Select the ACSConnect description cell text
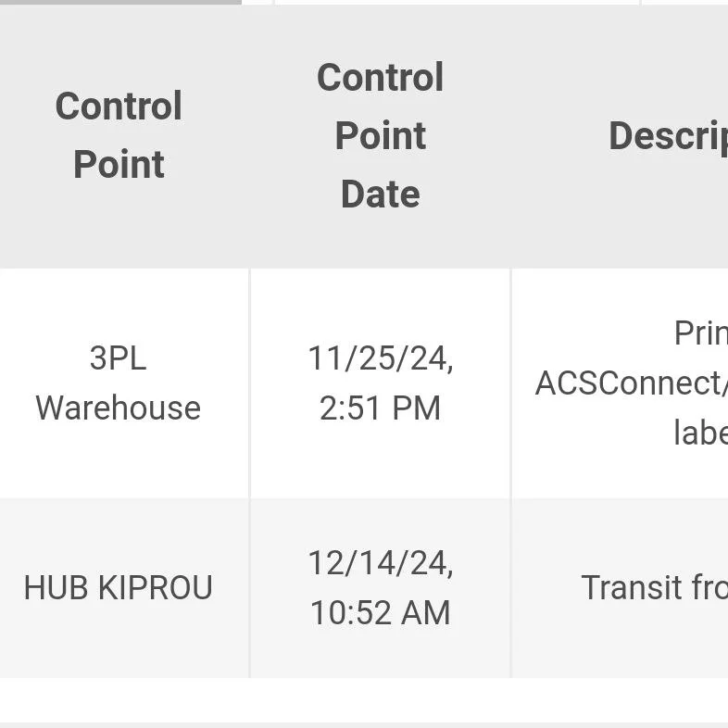Viewport: 728px width, 728px height. tap(630, 383)
